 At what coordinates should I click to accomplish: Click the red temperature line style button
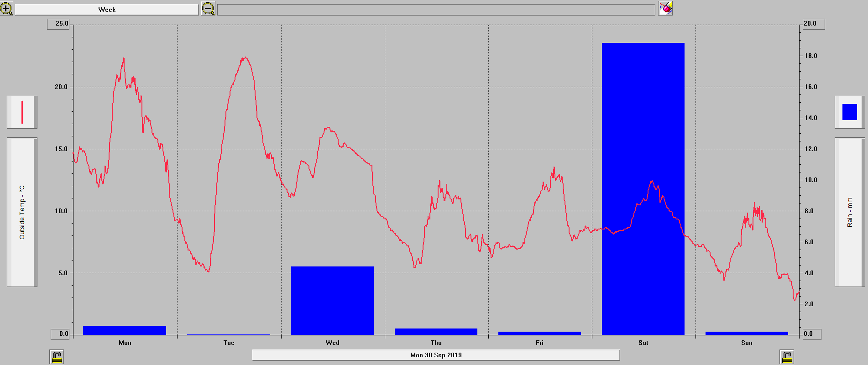22,112
